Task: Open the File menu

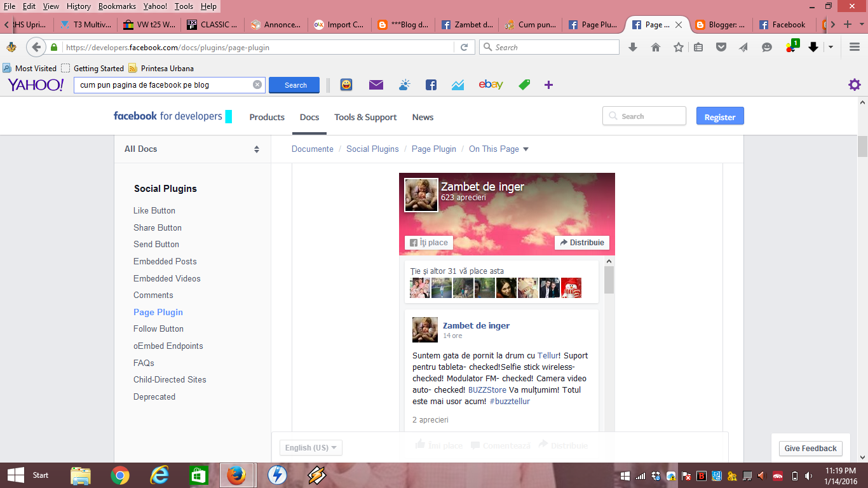Action: click(10, 6)
